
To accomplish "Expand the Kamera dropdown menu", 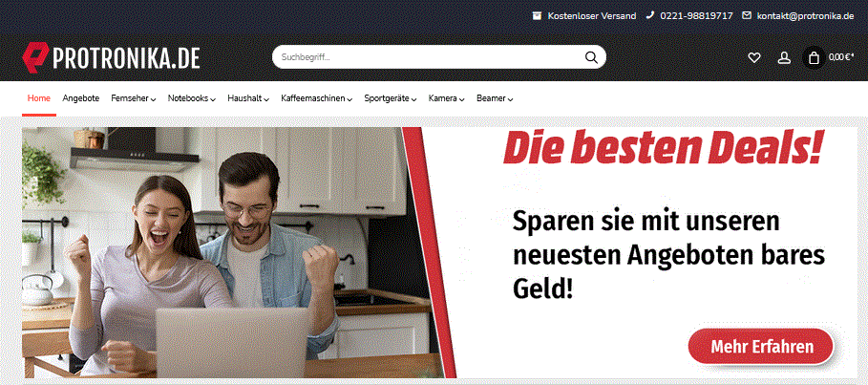I will 446,98.
